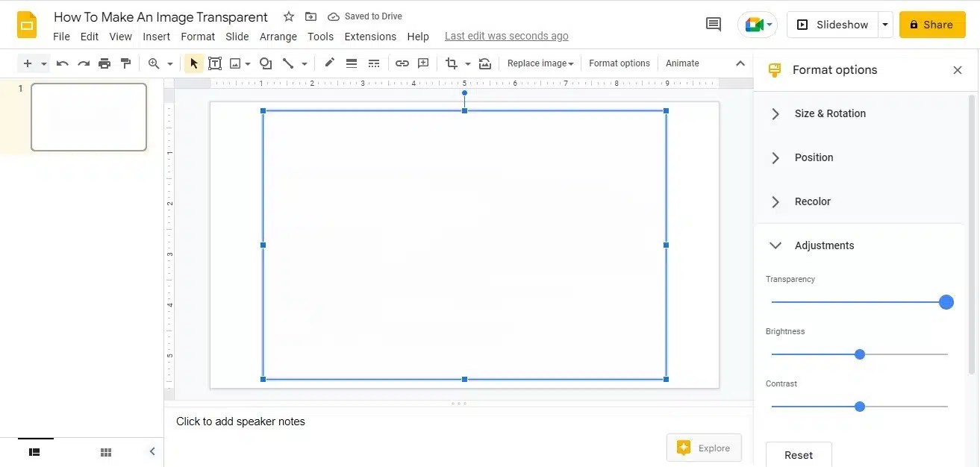
Task: Click the Share button
Action: pyautogui.click(x=931, y=24)
